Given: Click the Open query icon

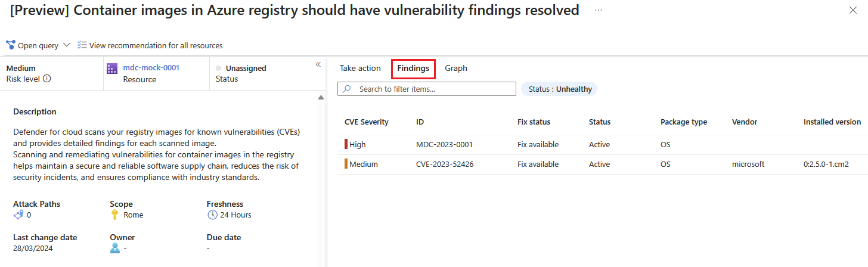Looking at the screenshot, I should (x=10, y=45).
